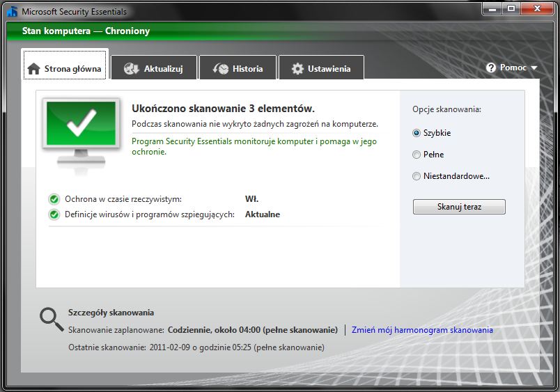Click green check icon beside Ochrona w czasie rzeczywistym

(54, 199)
